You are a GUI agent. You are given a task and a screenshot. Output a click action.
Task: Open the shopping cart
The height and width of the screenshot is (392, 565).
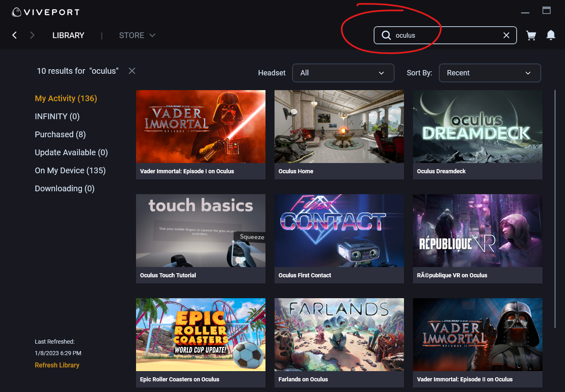(531, 36)
